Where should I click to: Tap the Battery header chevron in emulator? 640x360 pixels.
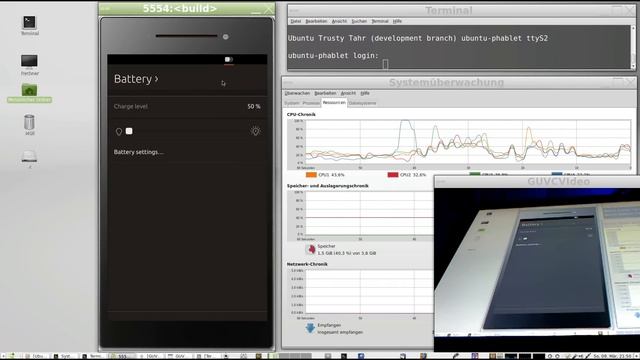[x=156, y=79]
